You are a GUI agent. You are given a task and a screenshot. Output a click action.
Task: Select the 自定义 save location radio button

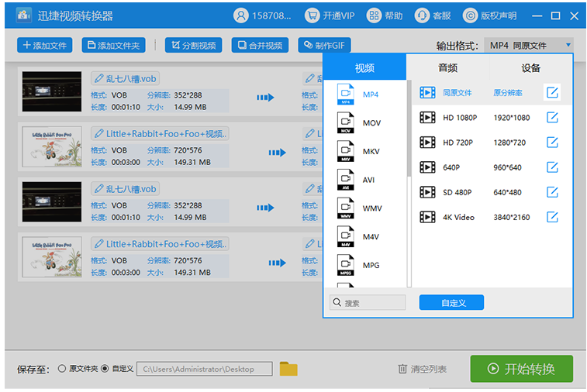click(x=105, y=369)
